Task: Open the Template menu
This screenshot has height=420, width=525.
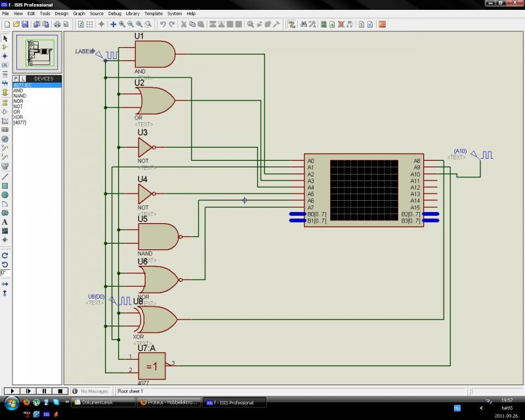Action: 154,13
